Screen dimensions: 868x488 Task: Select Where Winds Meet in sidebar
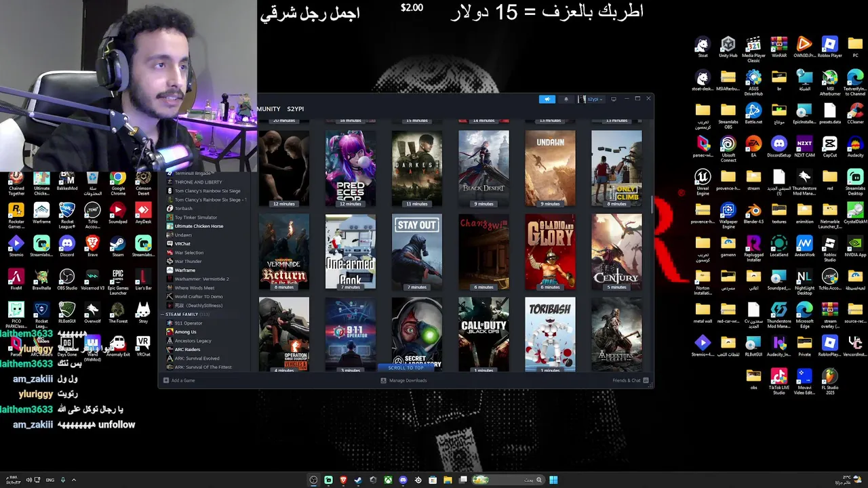194,287
